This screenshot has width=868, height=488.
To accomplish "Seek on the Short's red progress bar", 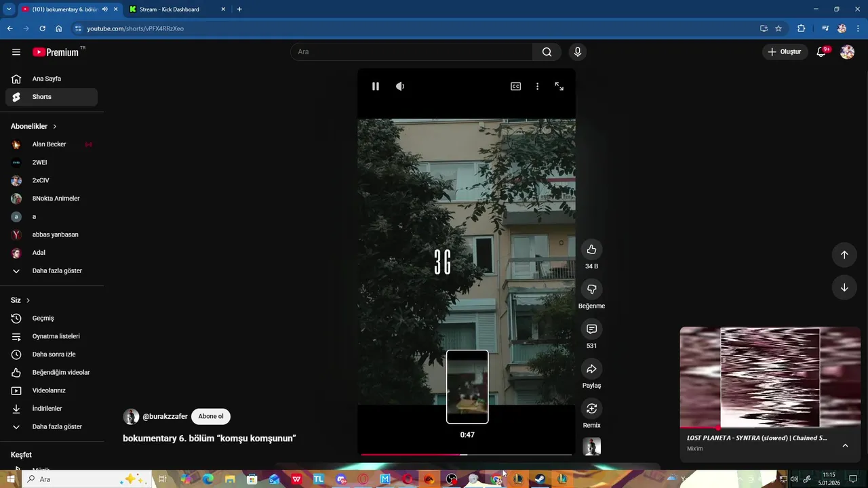I will click(x=467, y=454).
